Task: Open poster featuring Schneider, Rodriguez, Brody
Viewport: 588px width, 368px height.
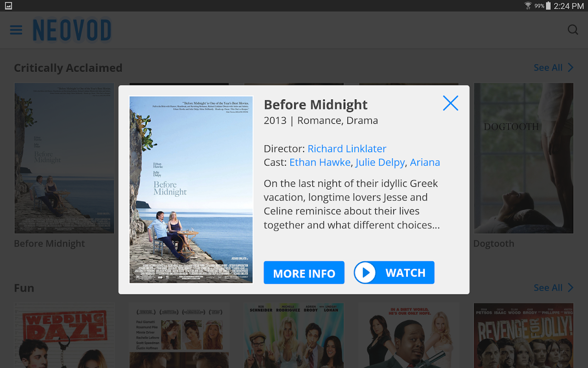Action: pyautogui.click(x=294, y=335)
